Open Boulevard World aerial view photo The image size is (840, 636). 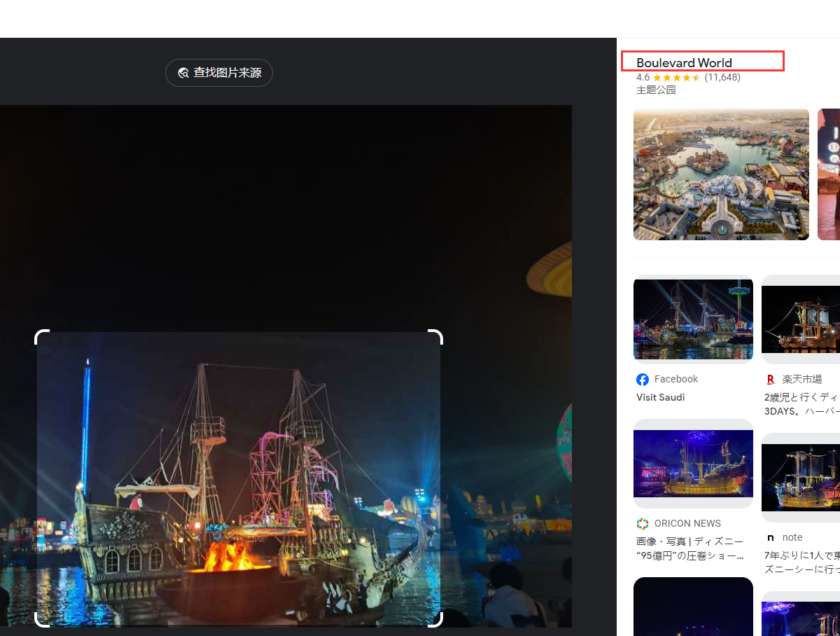point(721,174)
